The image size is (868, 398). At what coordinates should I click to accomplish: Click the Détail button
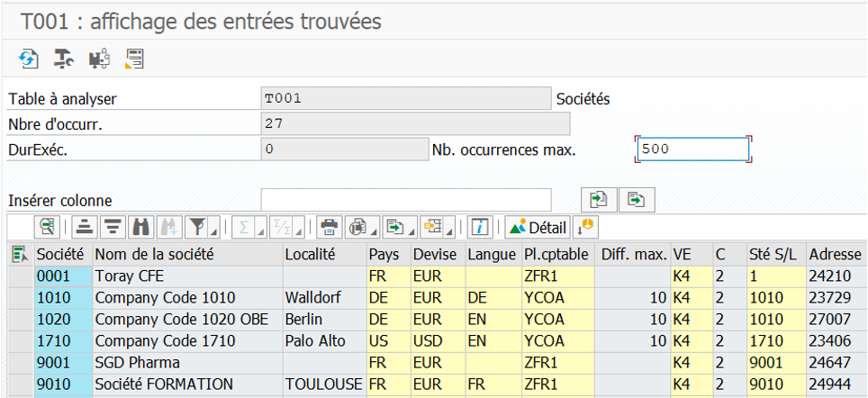click(x=537, y=226)
